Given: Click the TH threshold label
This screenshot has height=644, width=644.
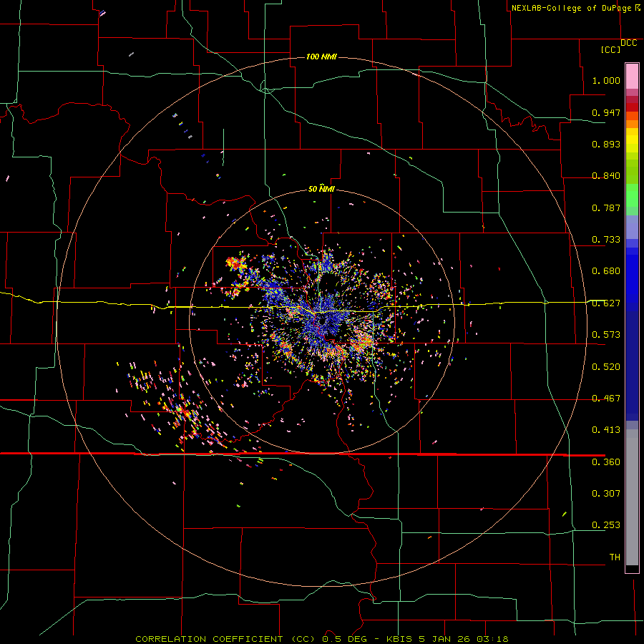Looking at the screenshot, I should tap(615, 557).
